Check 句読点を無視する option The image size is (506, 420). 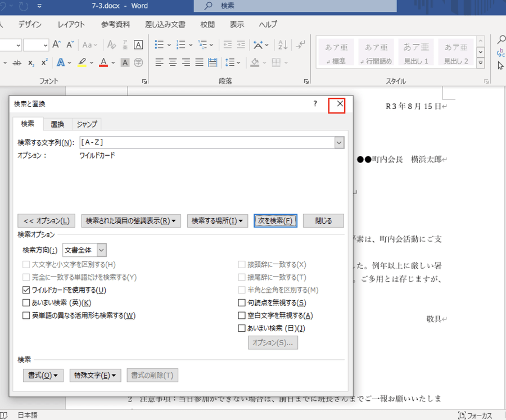point(241,303)
